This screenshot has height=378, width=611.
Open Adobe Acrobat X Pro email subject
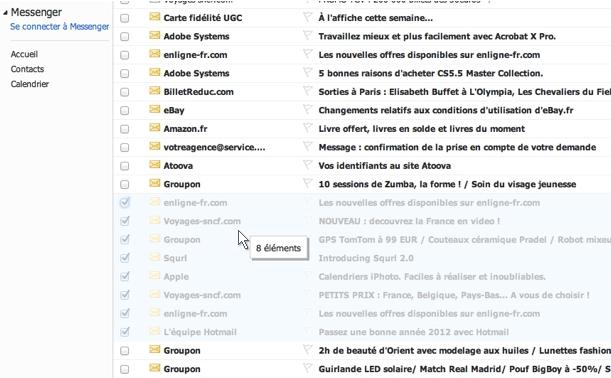click(x=437, y=36)
